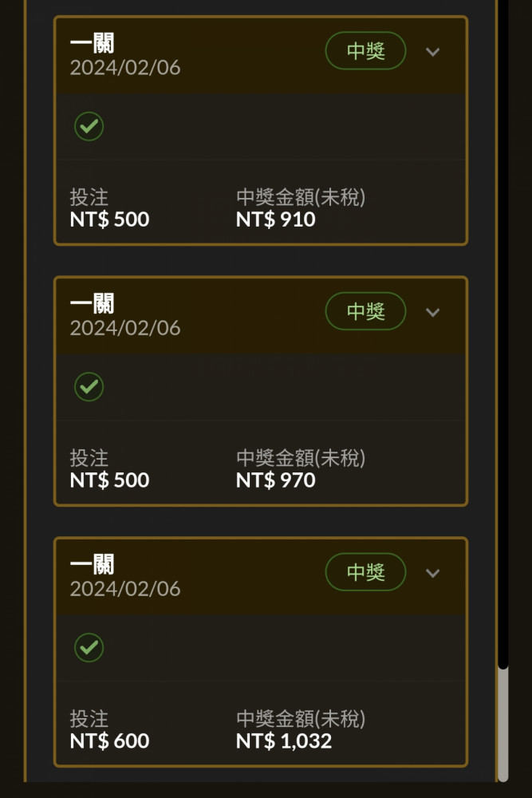The image size is (532, 798).
Task: Click the 中獎 badge on the third card
Action: (x=365, y=571)
